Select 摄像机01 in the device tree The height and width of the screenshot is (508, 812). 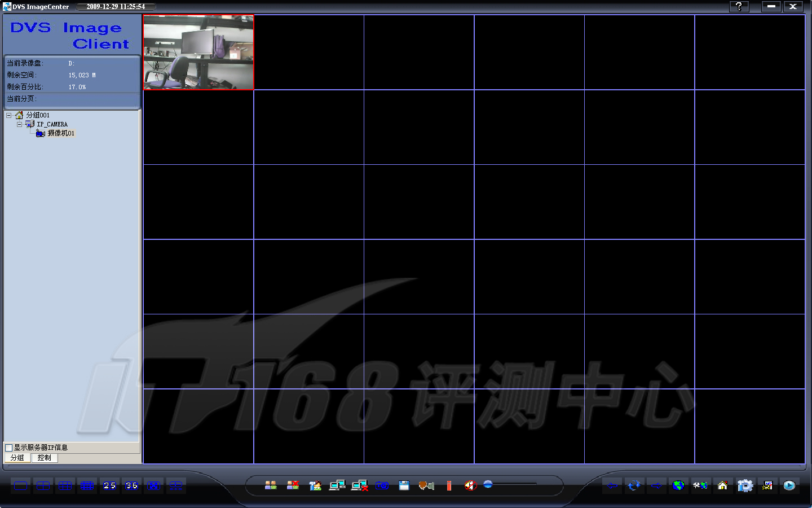[x=60, y=133]
